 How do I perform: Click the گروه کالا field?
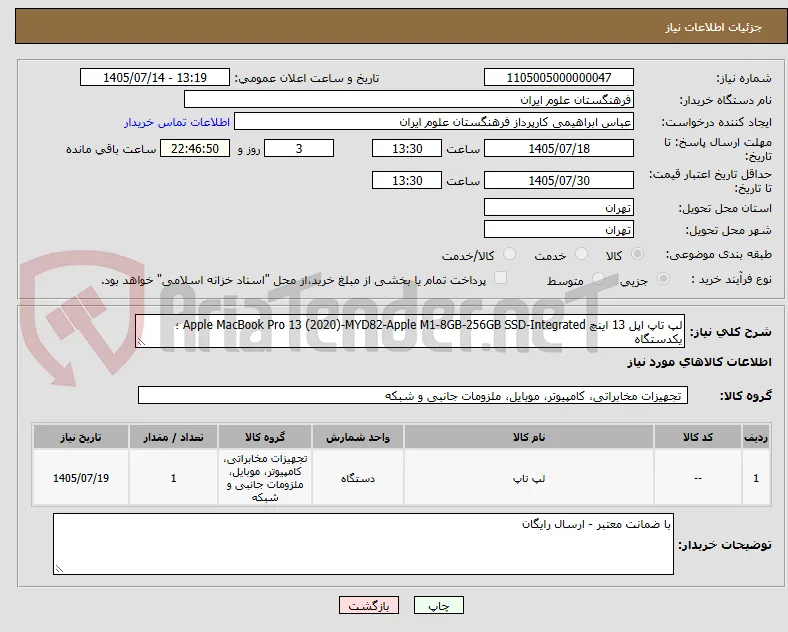point(413,395)
